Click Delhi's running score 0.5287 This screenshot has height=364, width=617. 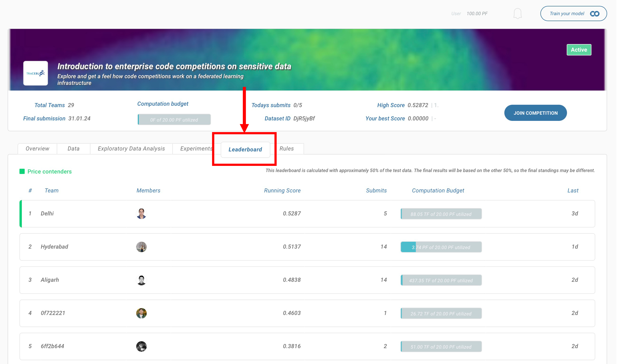pos(292,213)
